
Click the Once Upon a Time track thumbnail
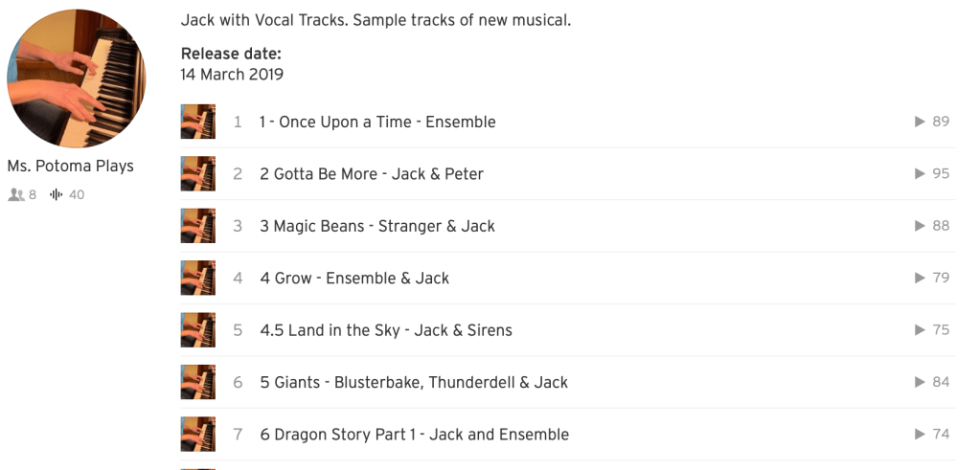(x=197, y=122)
